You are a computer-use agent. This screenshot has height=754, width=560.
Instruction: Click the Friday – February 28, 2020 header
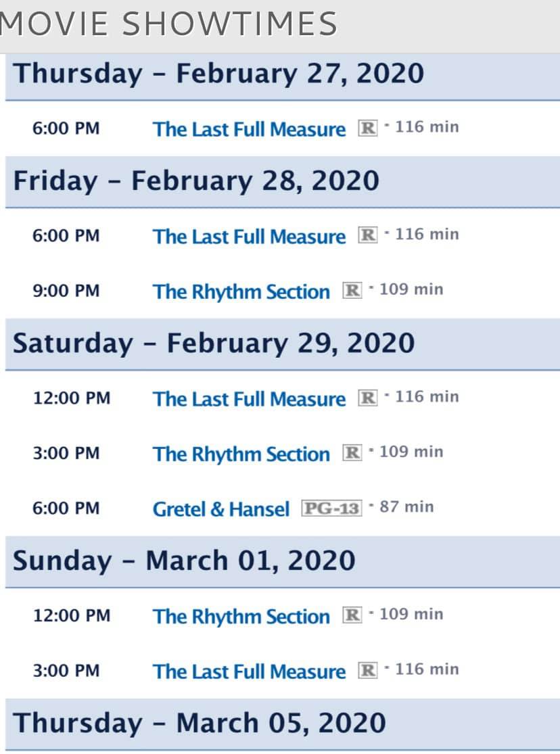(196, 181)
